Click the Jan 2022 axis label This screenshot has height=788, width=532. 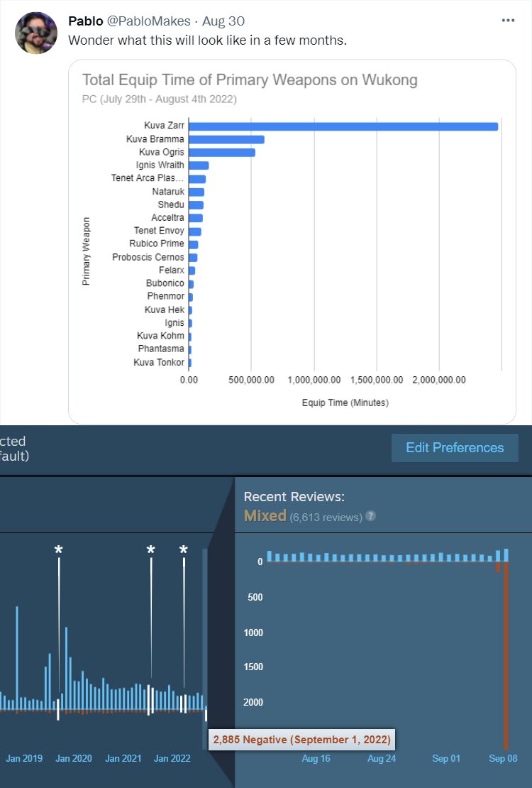point(172,758)
